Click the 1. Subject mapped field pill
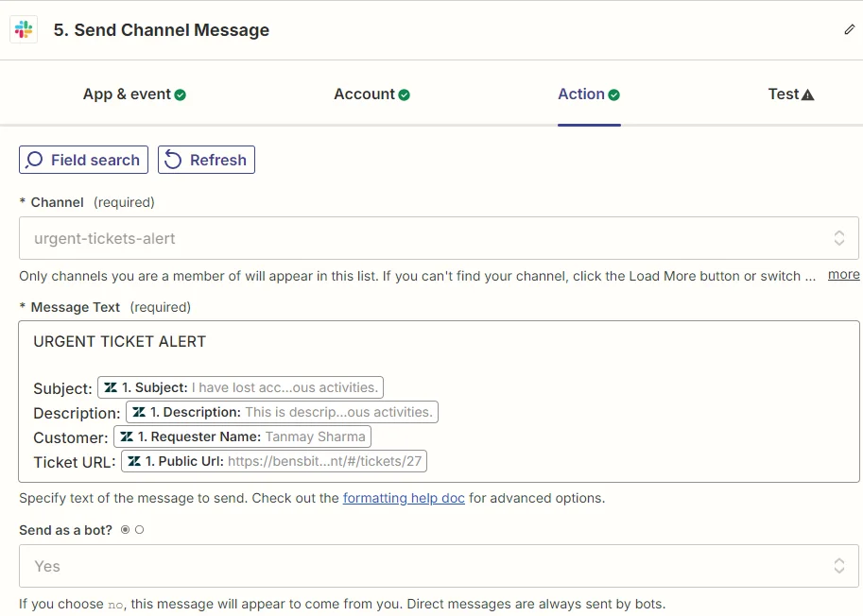Viewport: 863px width, 616px height. coord(240,387)
